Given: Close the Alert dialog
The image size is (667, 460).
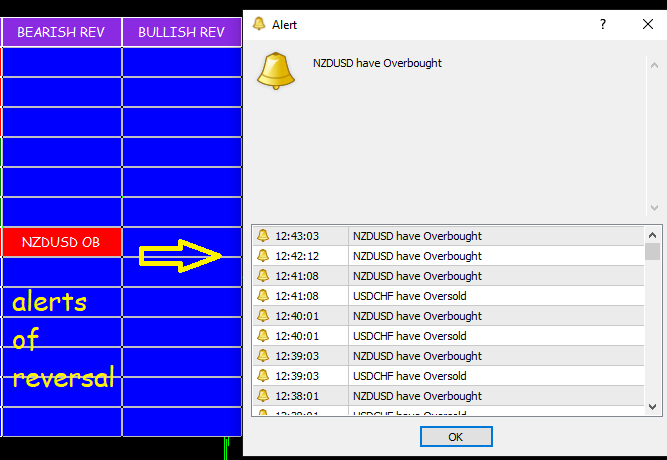Looking at the screenshot, I should [647, 24].
